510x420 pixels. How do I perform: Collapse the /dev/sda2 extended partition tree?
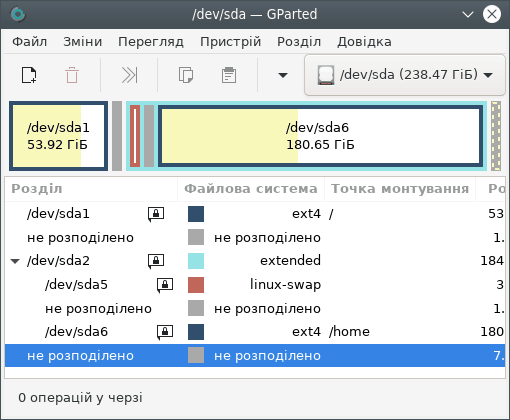pos(15,261)
